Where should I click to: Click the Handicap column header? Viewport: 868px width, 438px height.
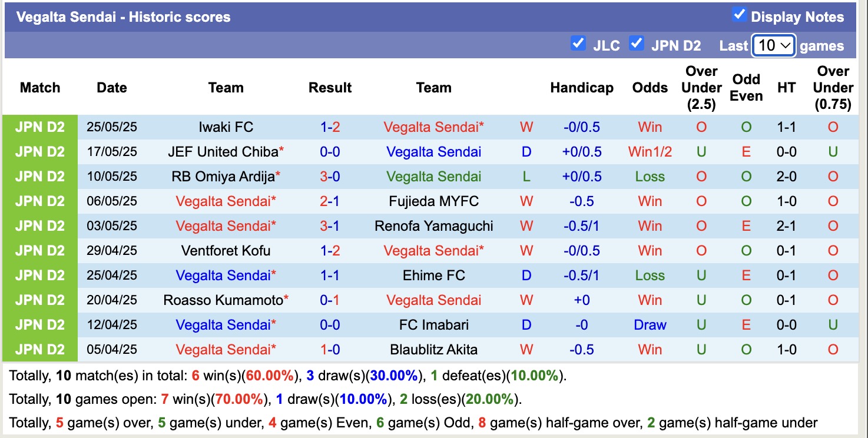pyautogui.click(x=581, y=88)
